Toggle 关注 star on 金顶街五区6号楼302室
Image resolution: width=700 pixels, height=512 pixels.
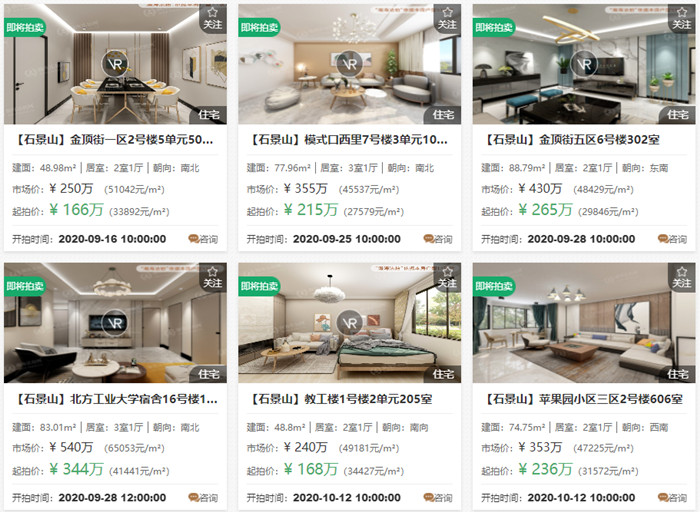(681, 19)
